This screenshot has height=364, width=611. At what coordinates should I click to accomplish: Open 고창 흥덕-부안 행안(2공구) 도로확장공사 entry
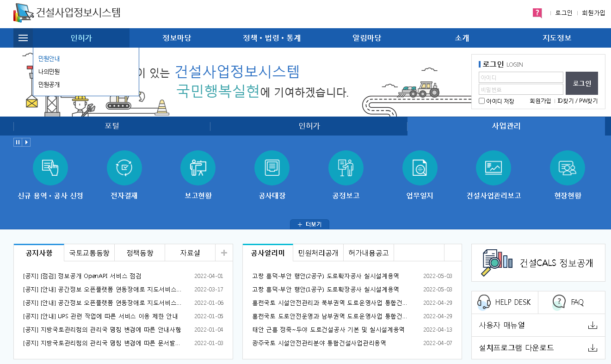tap(326, 276)
